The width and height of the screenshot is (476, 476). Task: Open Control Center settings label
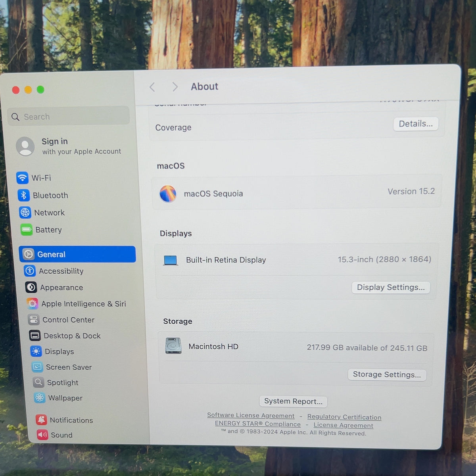[69, 320]
